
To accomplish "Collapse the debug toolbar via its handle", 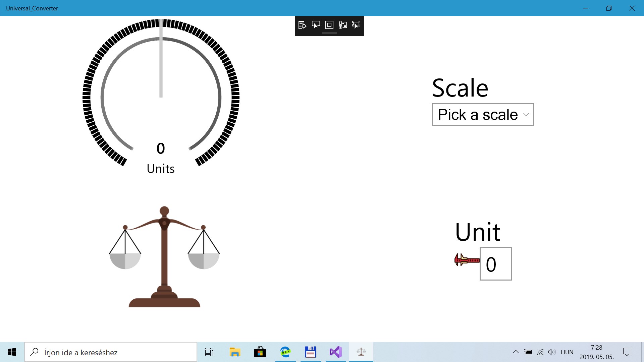I will click(x=329, y=33).
